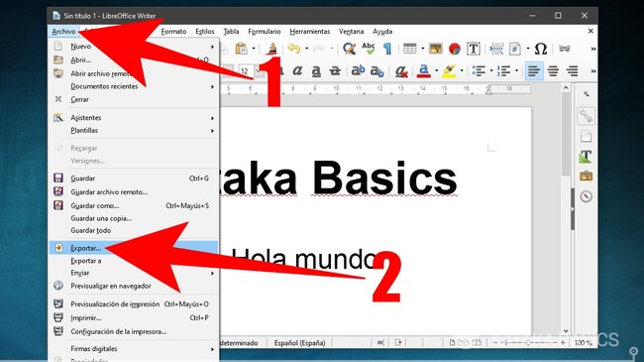Toggle center alignment button
Viewport: 644px width, 362px height.
[553, 71]
